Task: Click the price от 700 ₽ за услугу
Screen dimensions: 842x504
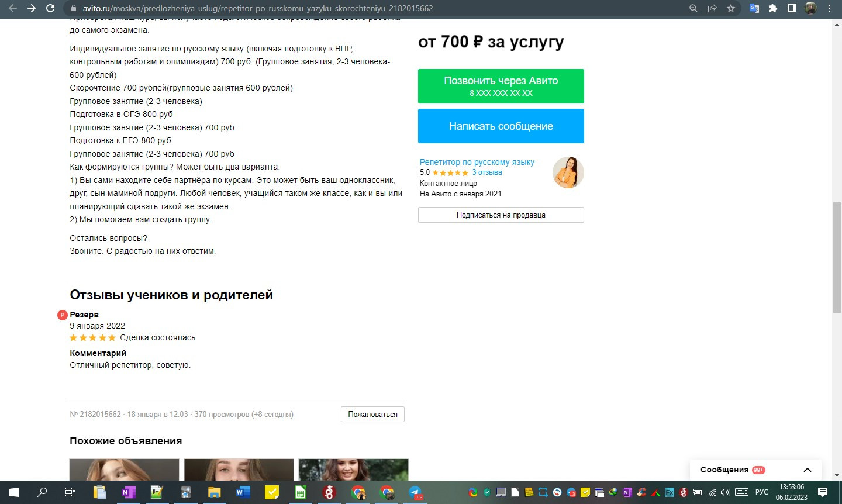Action: point(491,42)
